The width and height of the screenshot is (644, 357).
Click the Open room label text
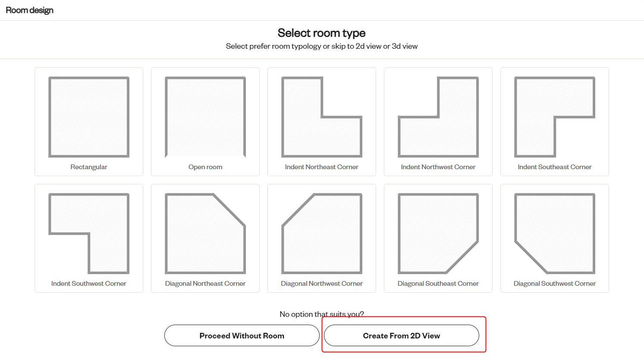click(205, 167)
